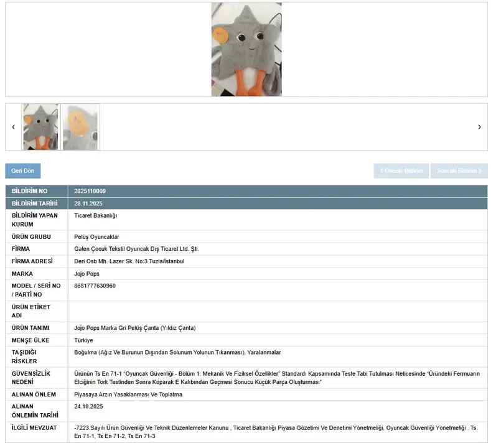Open the large star plush product image

pyautogui.click(x=246, y=49)
